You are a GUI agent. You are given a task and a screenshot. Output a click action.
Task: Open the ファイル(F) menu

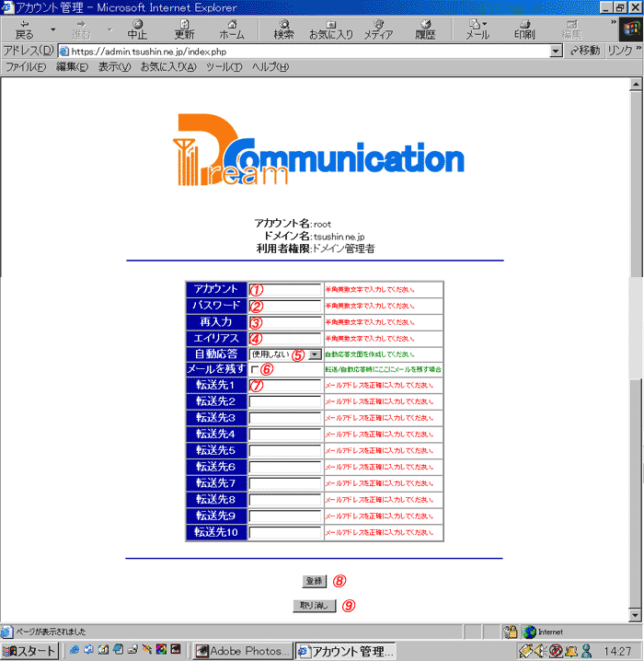coord(27,67)
